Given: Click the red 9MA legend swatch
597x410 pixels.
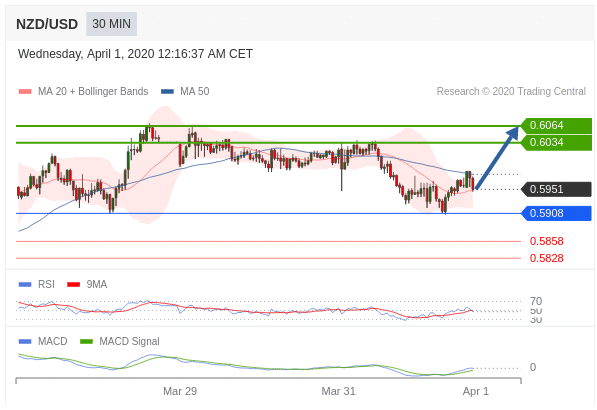Looking at the screenshot, I should coord(73,284).
